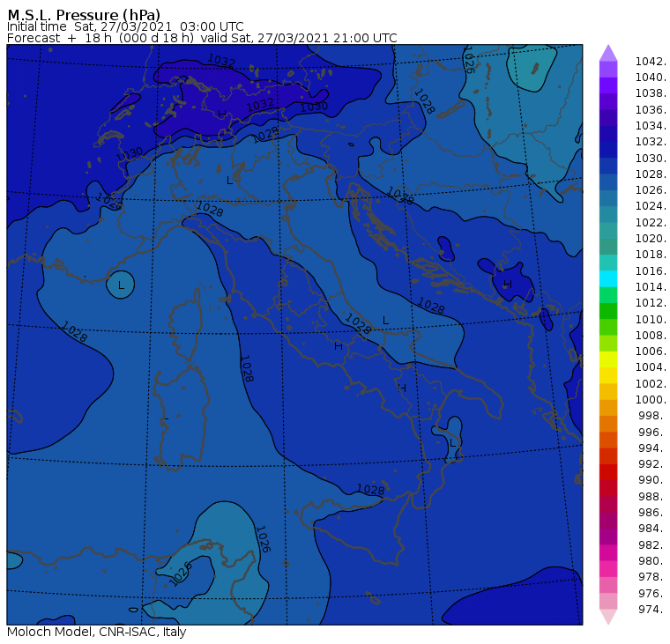Pick the colorbar band between 1024 and 1026

[x=608, y=198]
